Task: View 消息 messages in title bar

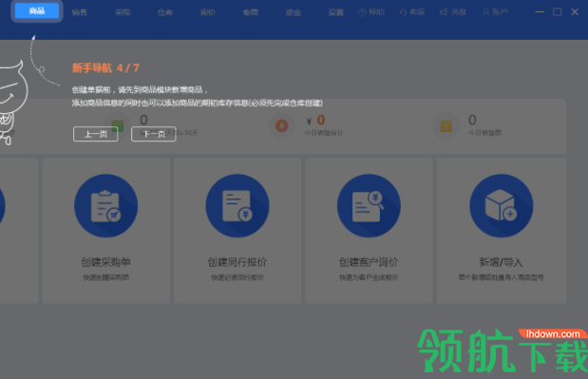Action: click(453, 12)
